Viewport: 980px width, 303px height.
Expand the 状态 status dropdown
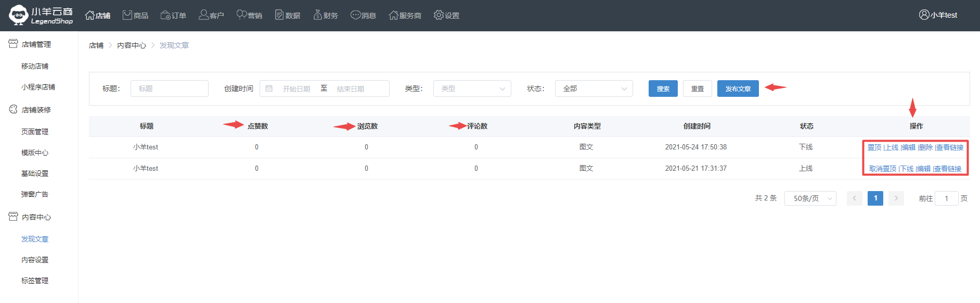[594, 89]
